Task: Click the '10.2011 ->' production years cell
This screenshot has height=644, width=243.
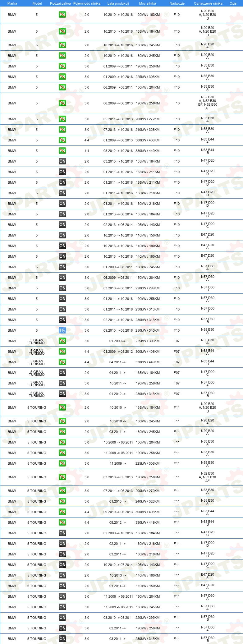Action: pos(118,383)
